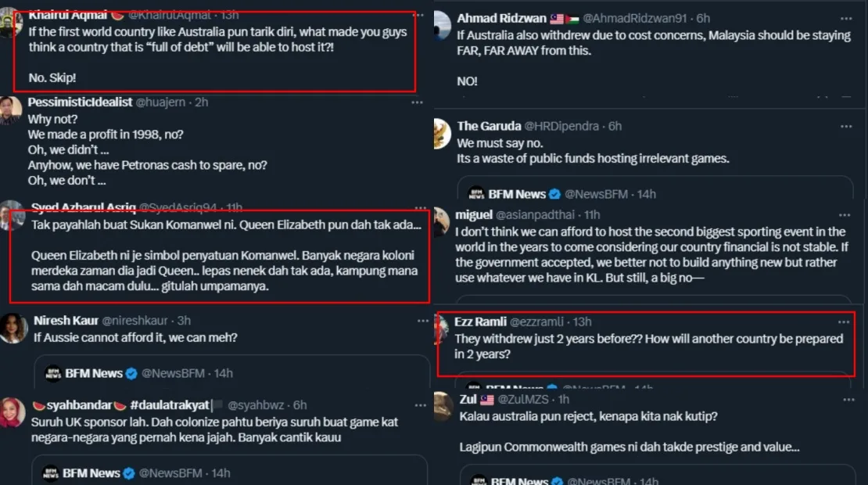Open Niresh Kaur's profile picture
This screenshot has width=868, height=485.
point(13,328)
